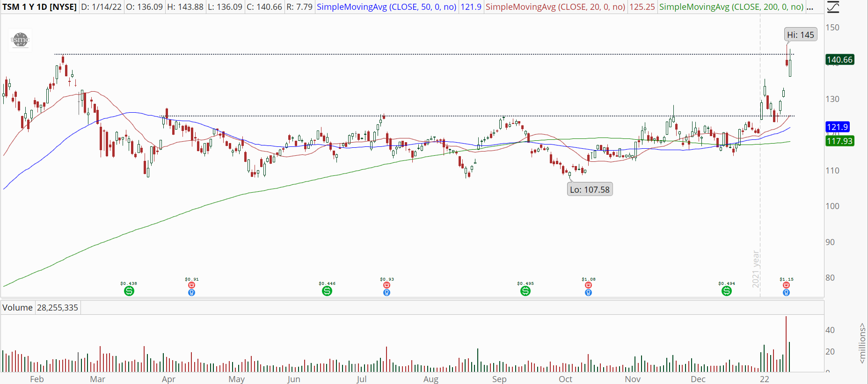Image resolution: width=868 pixels, height=384 pixels.
Task: Click the volume value 28,255,335
Action: click(58, 307)
